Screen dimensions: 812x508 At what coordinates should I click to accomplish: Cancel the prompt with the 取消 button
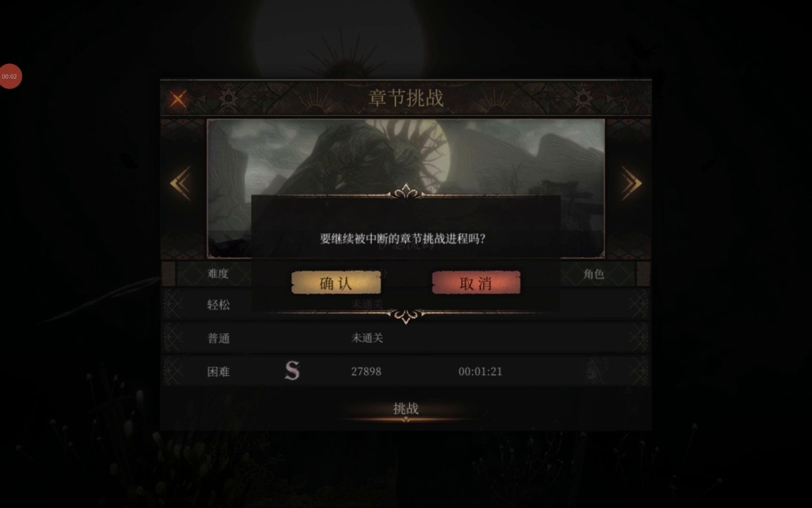click(476, 283)
